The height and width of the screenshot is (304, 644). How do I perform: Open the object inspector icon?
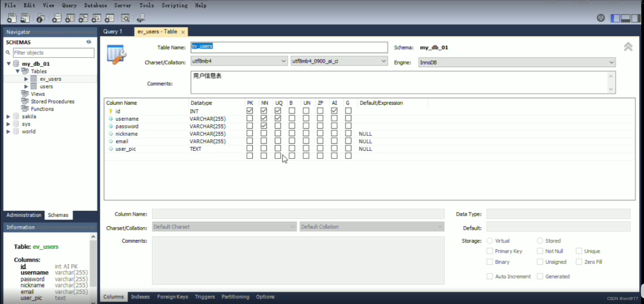tap(41, 18)
